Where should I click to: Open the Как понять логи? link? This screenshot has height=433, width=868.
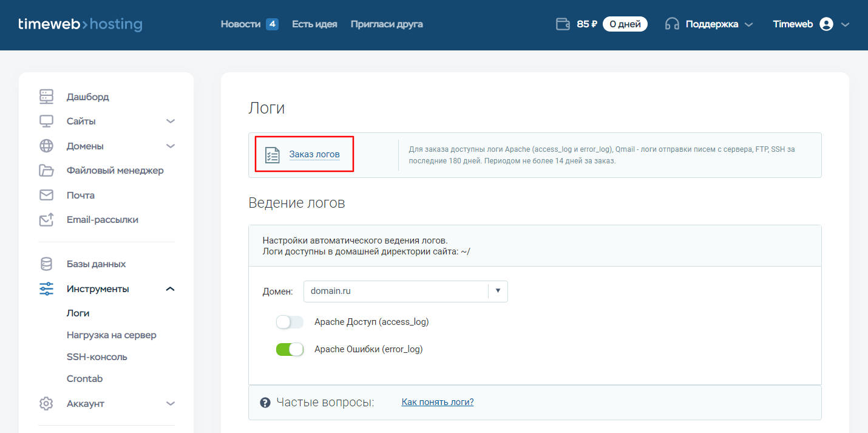(x=438, y=402)
